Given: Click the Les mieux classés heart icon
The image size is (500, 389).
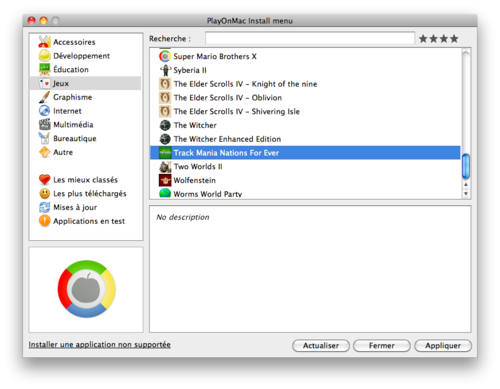Looking at the screenshot, I should pyautogui.click(x=44, y=180).
